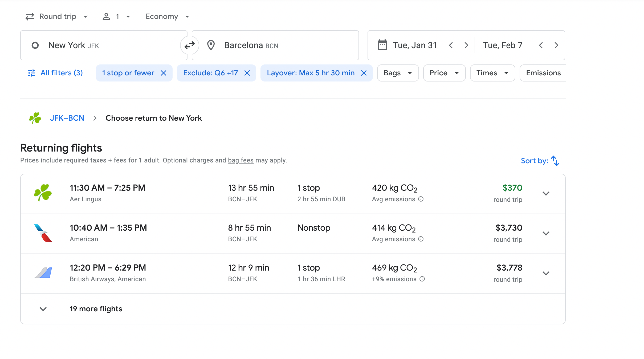Screen dimensions: 644x359
Task: Show info on +9% emissions flight
Action: point(422,279)
